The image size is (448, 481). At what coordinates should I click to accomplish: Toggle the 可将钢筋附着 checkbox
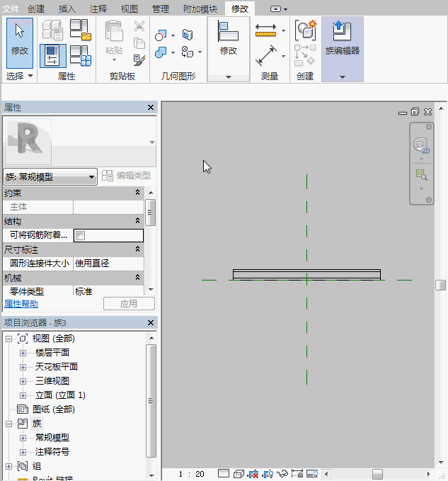[81, 235]
